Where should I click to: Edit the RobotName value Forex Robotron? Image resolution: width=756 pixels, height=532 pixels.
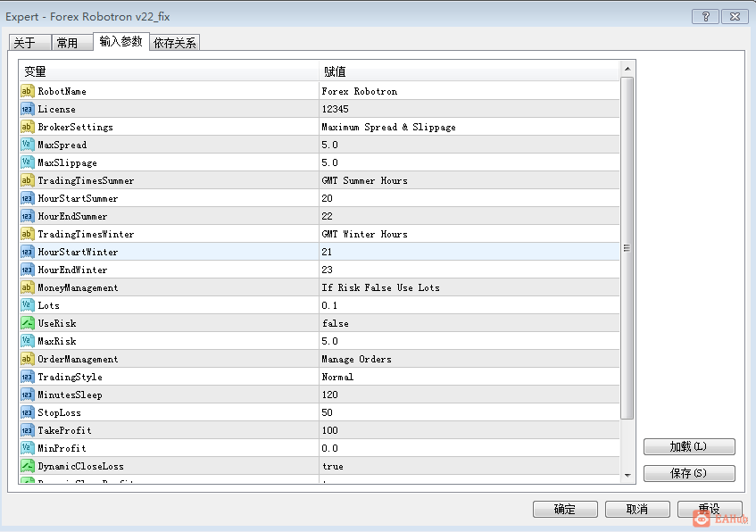click(360, 91)
